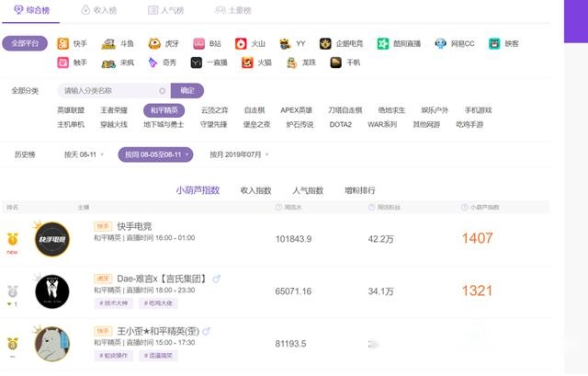Filter by DOTA2 category
Screen dimensions: 588x376
[x=341, y=125]
